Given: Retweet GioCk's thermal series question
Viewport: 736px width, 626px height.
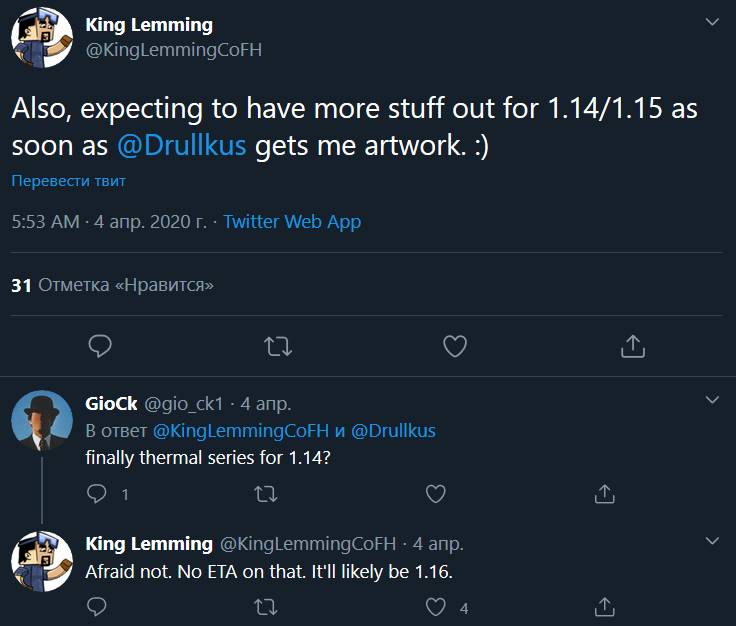Looking at the screenshot, I should [x=266, y=494].
